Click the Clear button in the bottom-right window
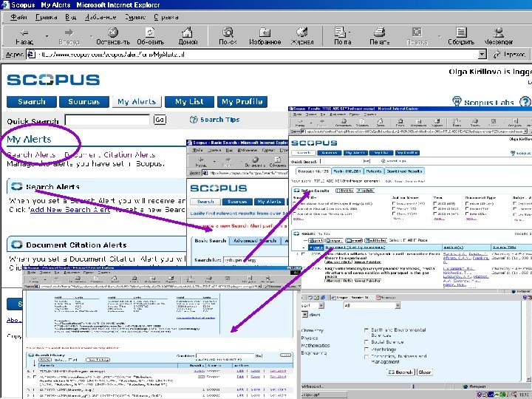The height and width of the screenshot is (399, 532). pyautogui.click(x=424, y=372)
